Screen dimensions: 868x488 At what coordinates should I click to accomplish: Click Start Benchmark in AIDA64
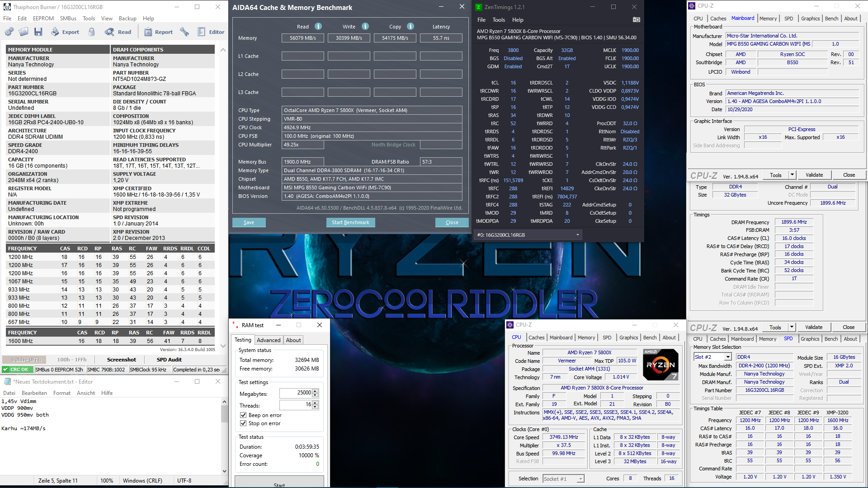click(x=350, y=222)
